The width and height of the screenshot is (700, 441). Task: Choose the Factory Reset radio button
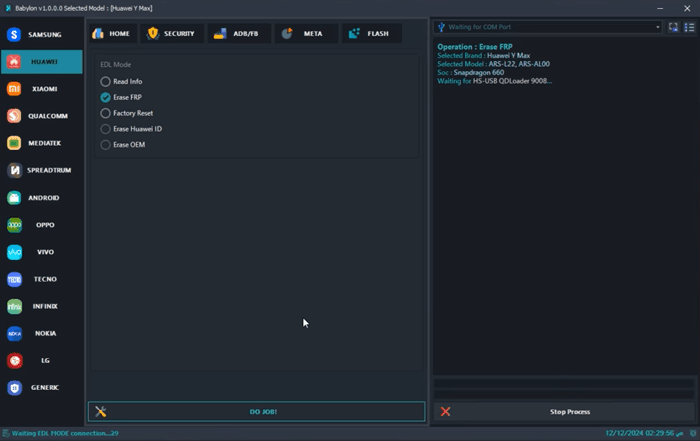coord(106,113)
